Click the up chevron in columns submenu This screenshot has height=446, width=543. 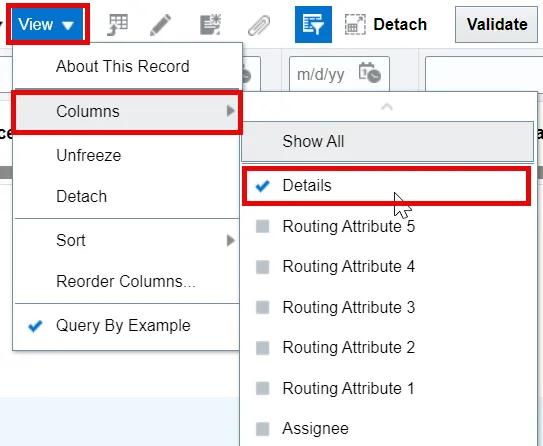[x=387, y=107]
